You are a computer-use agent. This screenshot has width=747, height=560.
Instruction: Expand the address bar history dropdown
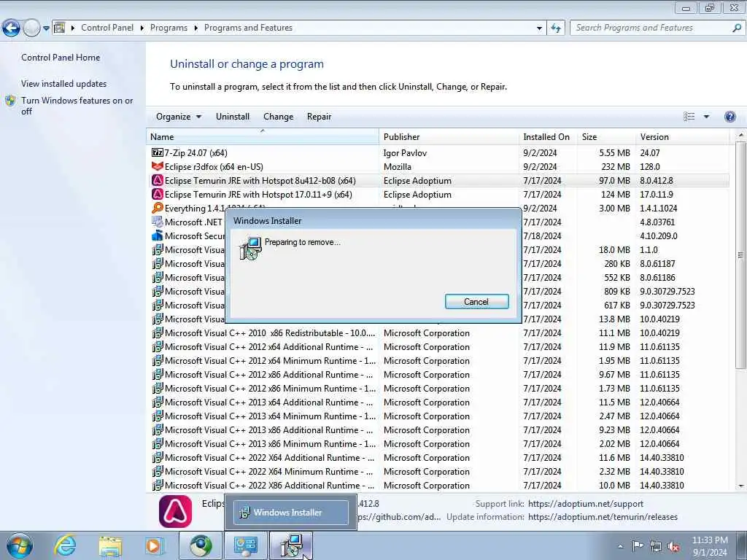[x=539, y=28]
